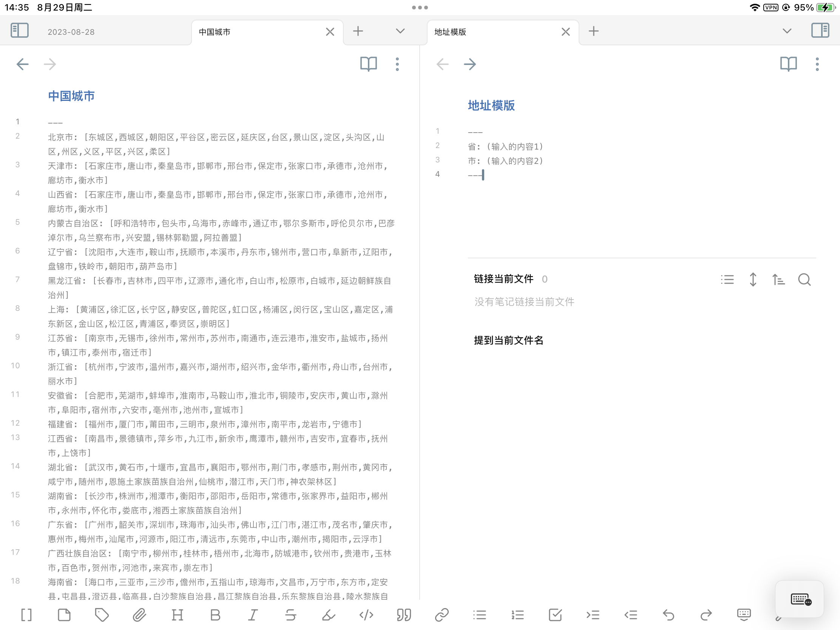The image size is (840, 630).
Task: Open the right pane tab list dropdown
Action: [787, 31]
